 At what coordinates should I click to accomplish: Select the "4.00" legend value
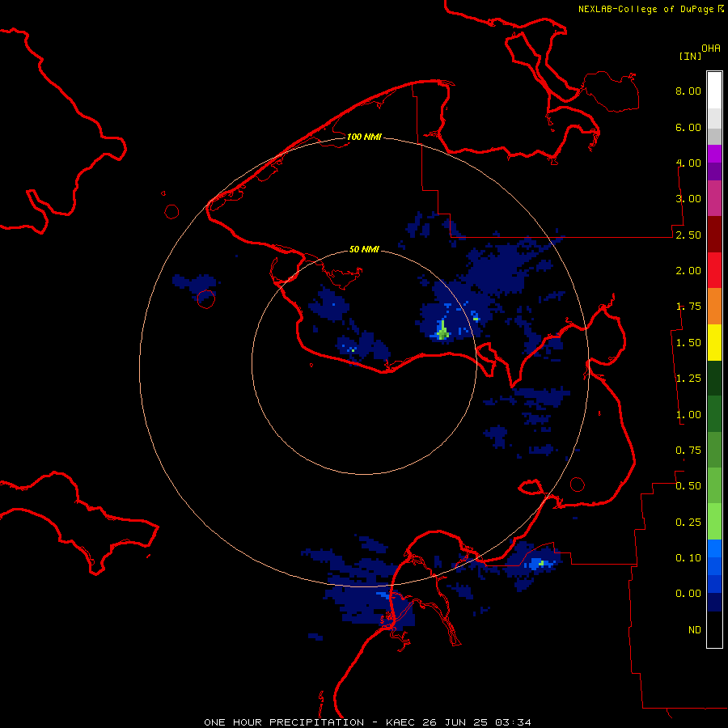coord(688,163)
